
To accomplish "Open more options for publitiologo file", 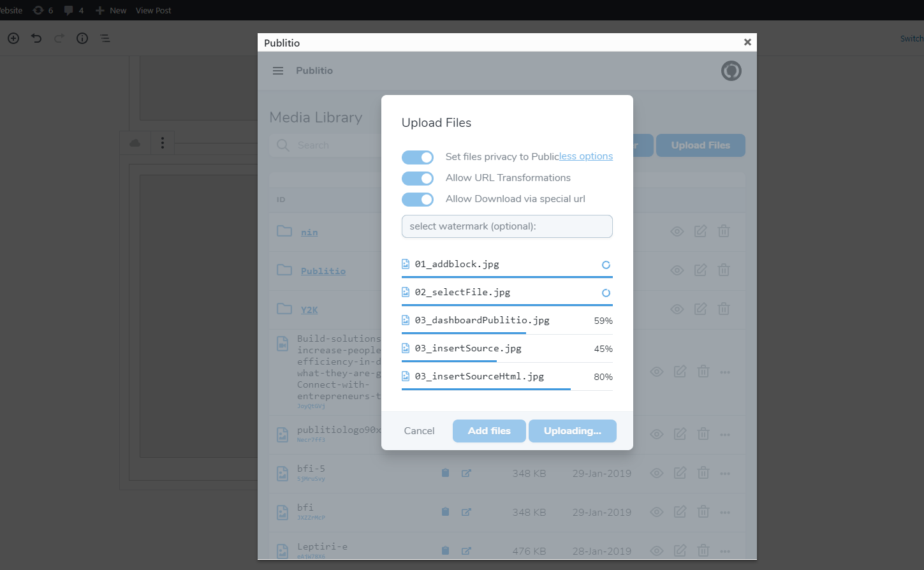I will pos(725,435).
